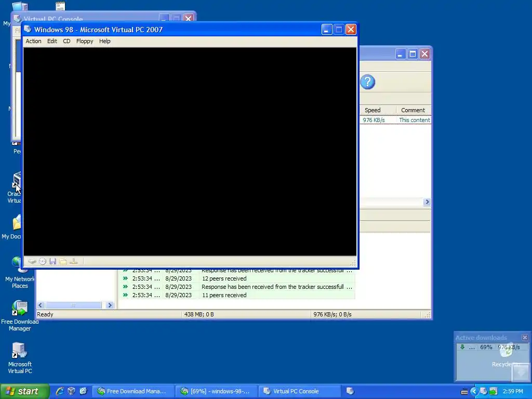The image size is (532, 399).
Task: Switch to Virtual PC Console taskbar button
Action: [300, 391]
